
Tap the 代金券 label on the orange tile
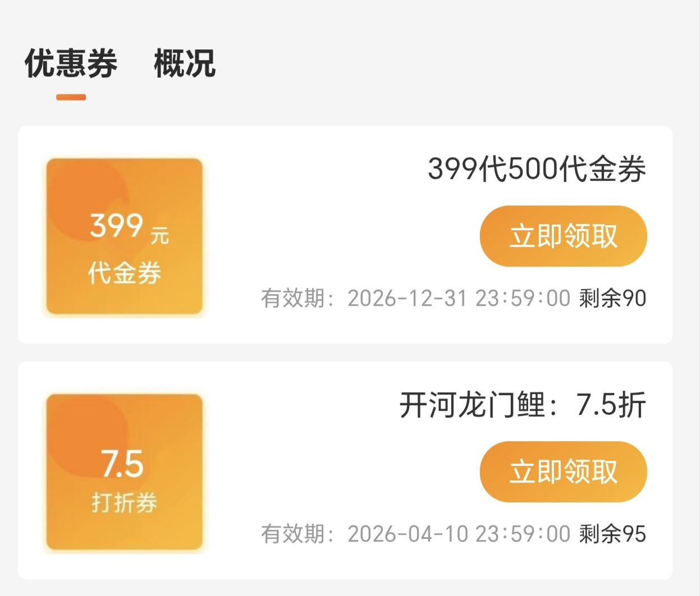125,273
